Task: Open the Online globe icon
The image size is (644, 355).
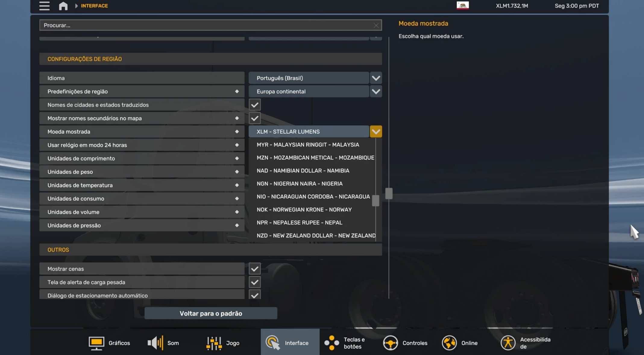Action: pyautogui.click(x=449, y=343)
